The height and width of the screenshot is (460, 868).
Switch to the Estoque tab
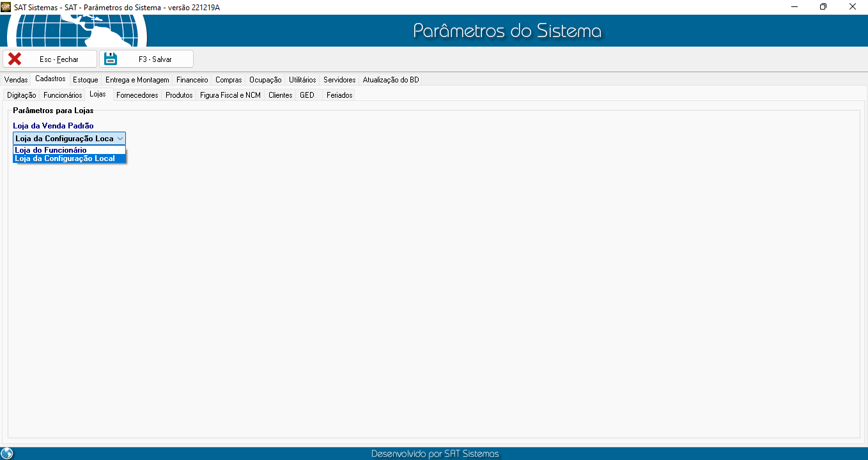[86, 80]
